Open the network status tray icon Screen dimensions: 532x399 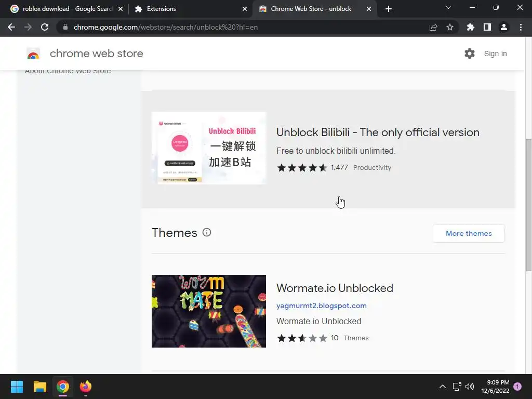[457, 387]
